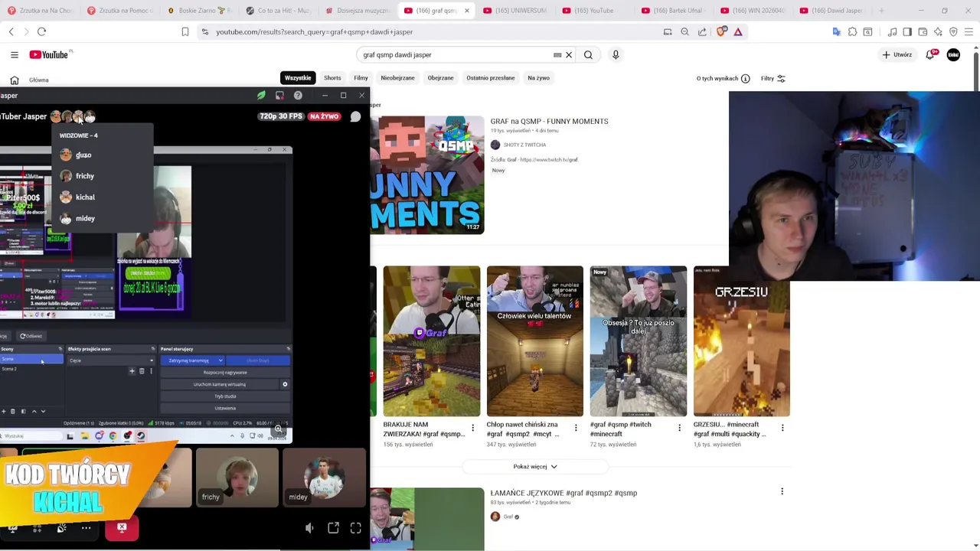Go back in browser history
The width and height of the screenshot is (980, 551).
[11, 31]
